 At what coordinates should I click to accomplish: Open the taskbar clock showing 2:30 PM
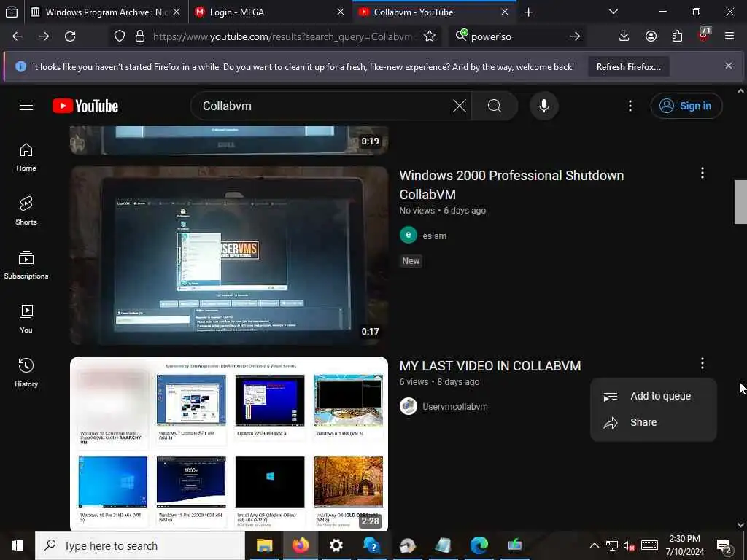point(684,545)
